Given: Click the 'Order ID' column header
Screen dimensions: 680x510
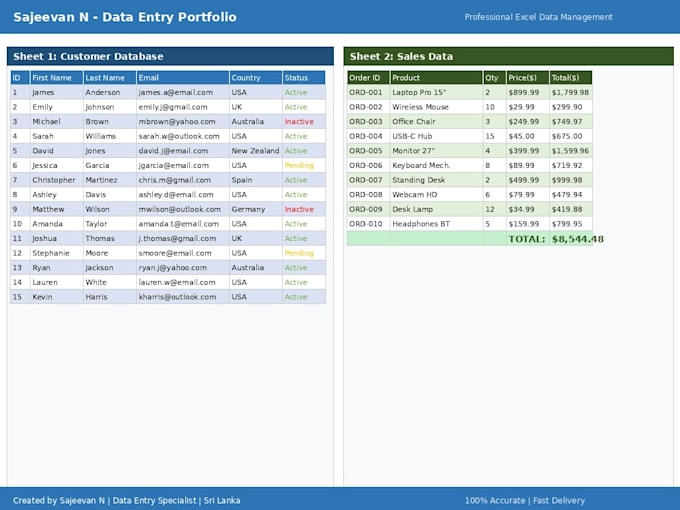Looking at the screenshot, I should click(x=368, y=78).
